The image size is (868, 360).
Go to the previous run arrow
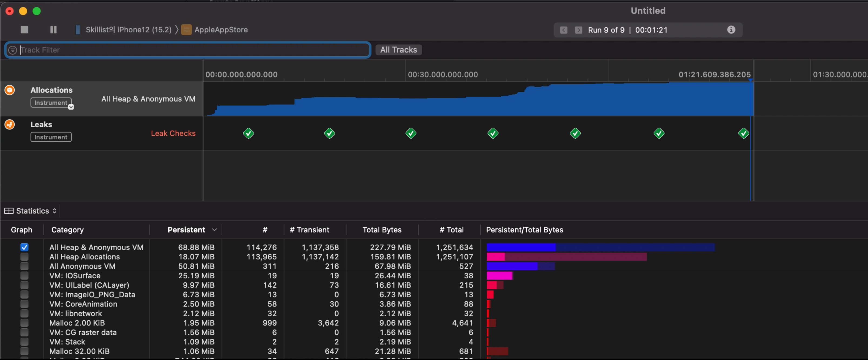(564, 30)
